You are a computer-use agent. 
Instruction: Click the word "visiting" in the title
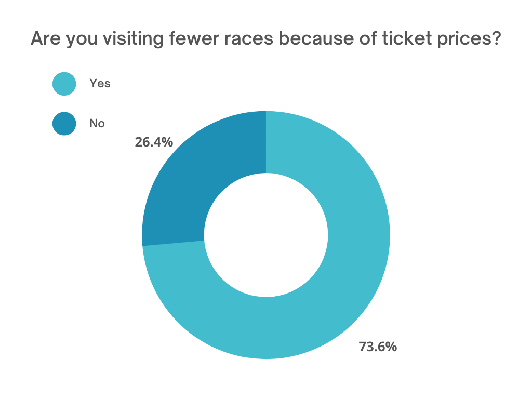point(129,39)
